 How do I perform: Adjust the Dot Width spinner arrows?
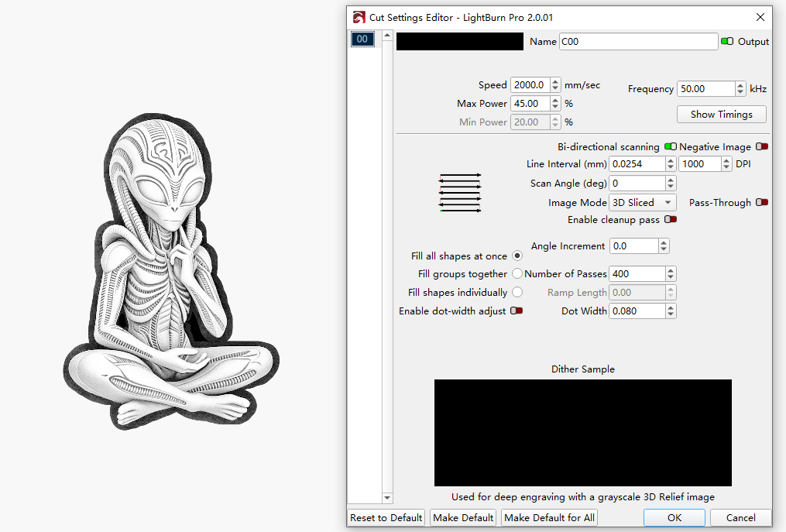[x=671, y=311]
